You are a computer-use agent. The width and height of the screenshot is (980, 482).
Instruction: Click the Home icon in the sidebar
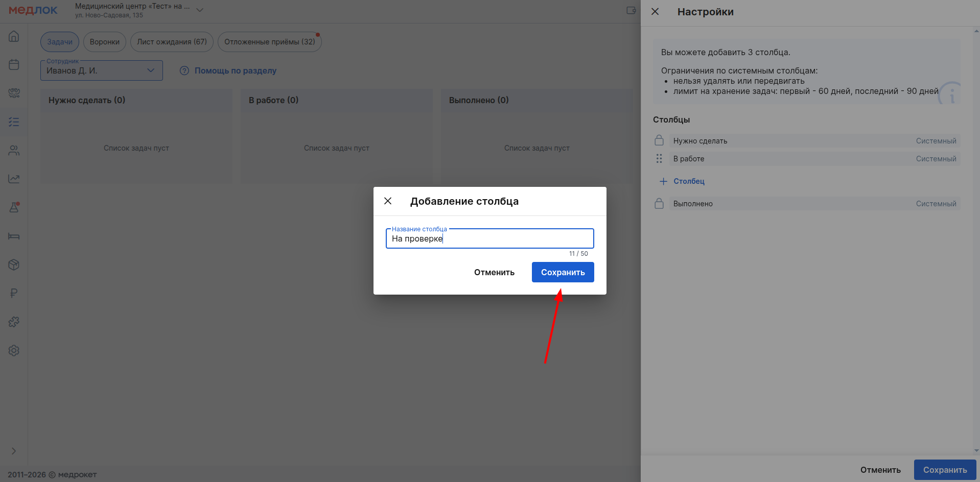[x=14, y=36]
